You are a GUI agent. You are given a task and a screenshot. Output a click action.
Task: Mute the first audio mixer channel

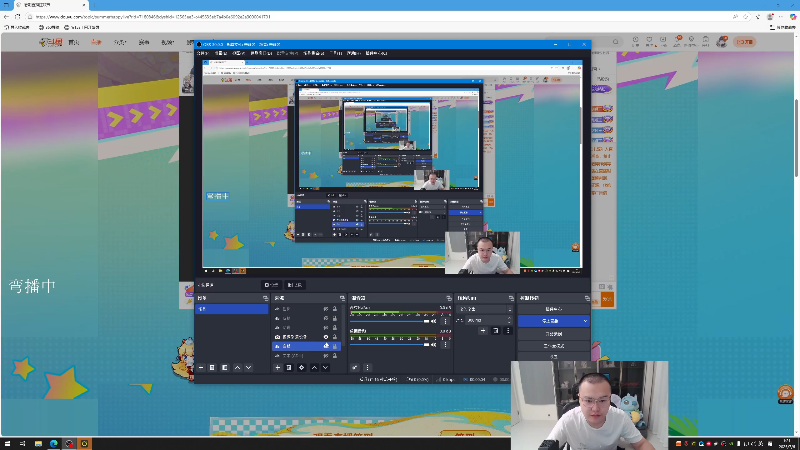[434, 321]
